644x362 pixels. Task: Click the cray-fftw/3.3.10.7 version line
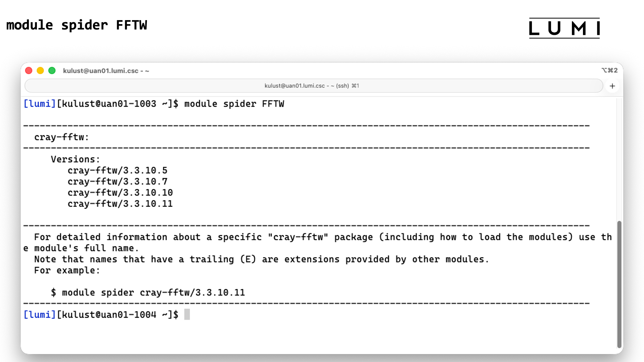click(x=117, y=182)
